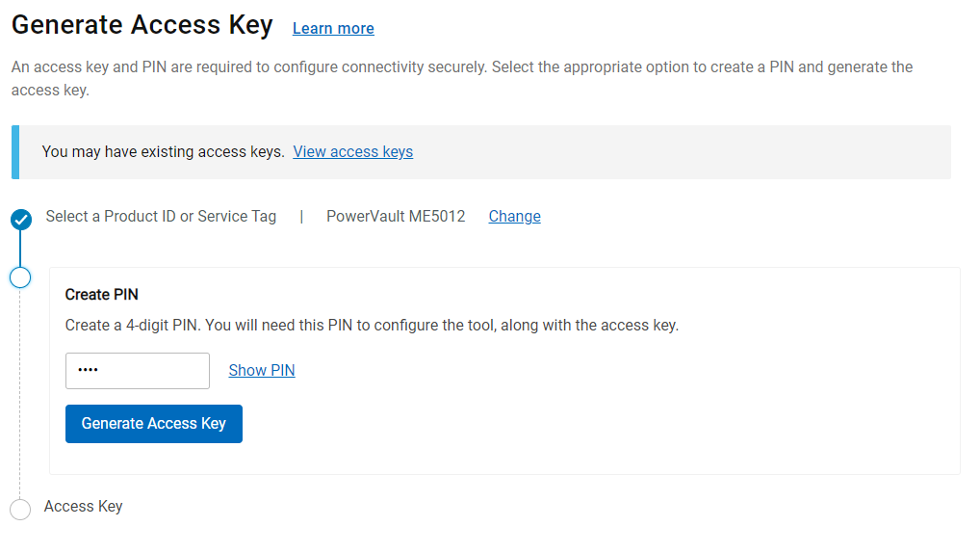Open the View access keys link
Viewport: 980px width, 553px height.
pyautogui.click(x=352, y=152)
